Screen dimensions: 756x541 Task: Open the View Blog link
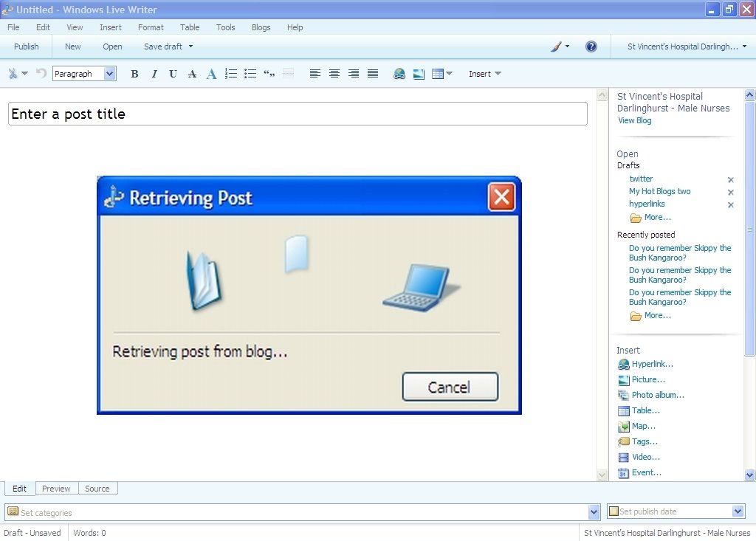click(x=634, y=120)
